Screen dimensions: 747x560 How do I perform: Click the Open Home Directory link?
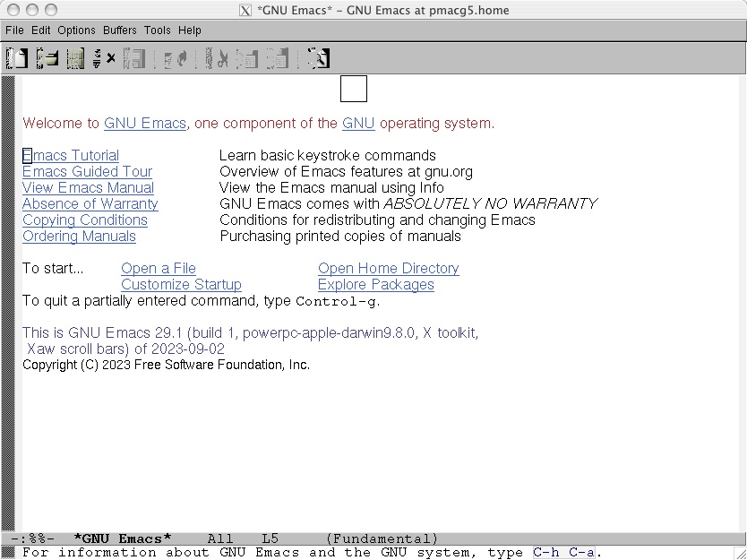coord(388,268)
